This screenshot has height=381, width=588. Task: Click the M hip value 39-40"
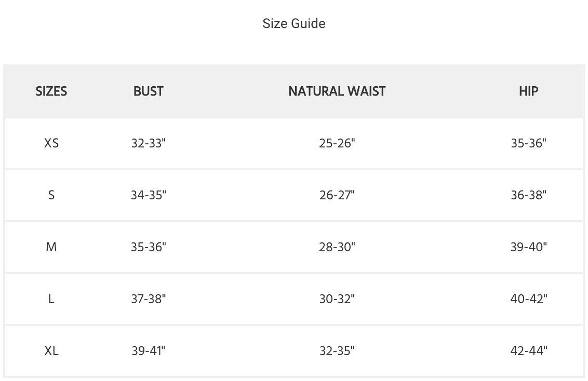(x=528, y=247)
